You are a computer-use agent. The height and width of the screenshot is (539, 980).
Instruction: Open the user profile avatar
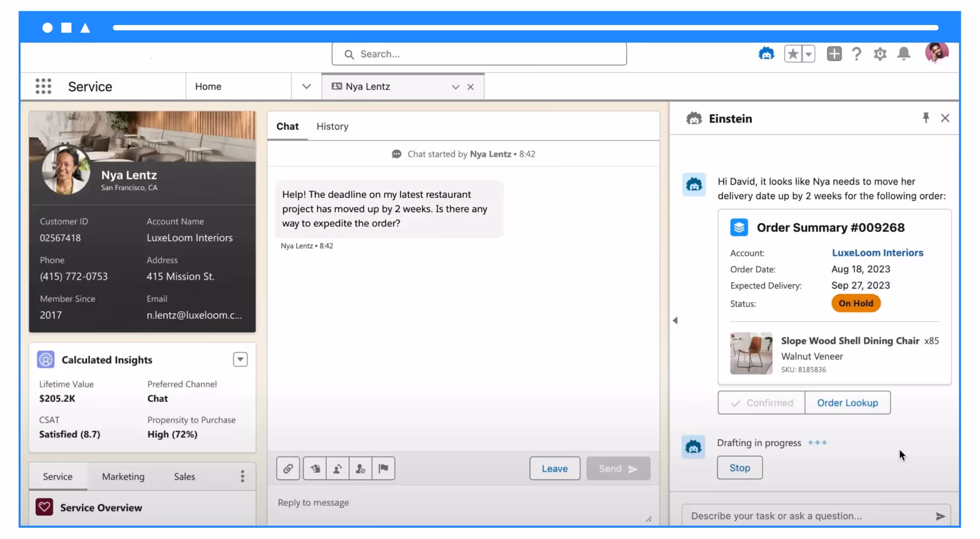(x=936, y=52)
